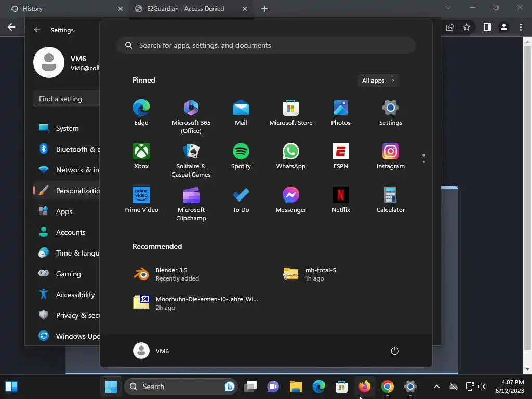Open Windows Update in Settings
The height and width of the screenshot is (399, 532).
pyautogui.click(x=67, y=336)
